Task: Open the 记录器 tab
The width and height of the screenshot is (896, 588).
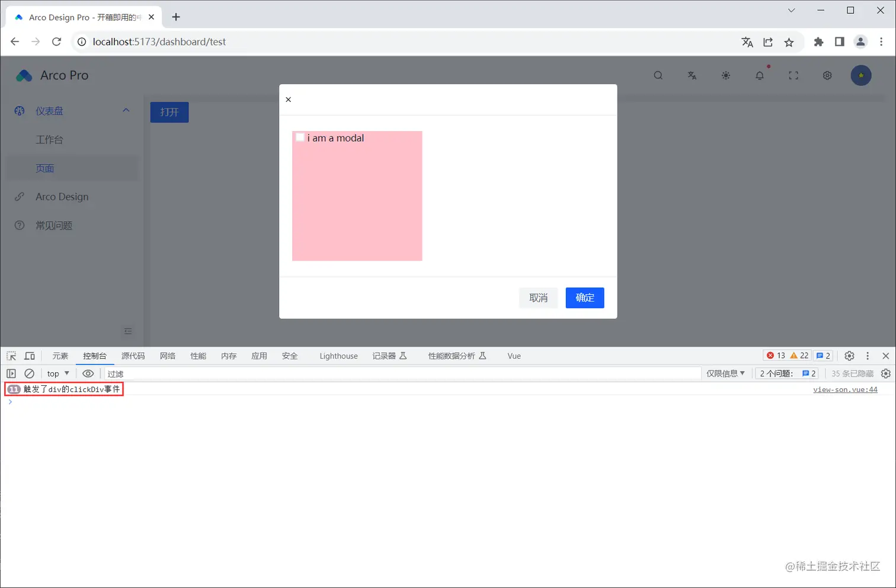Action: pos(389,356)
